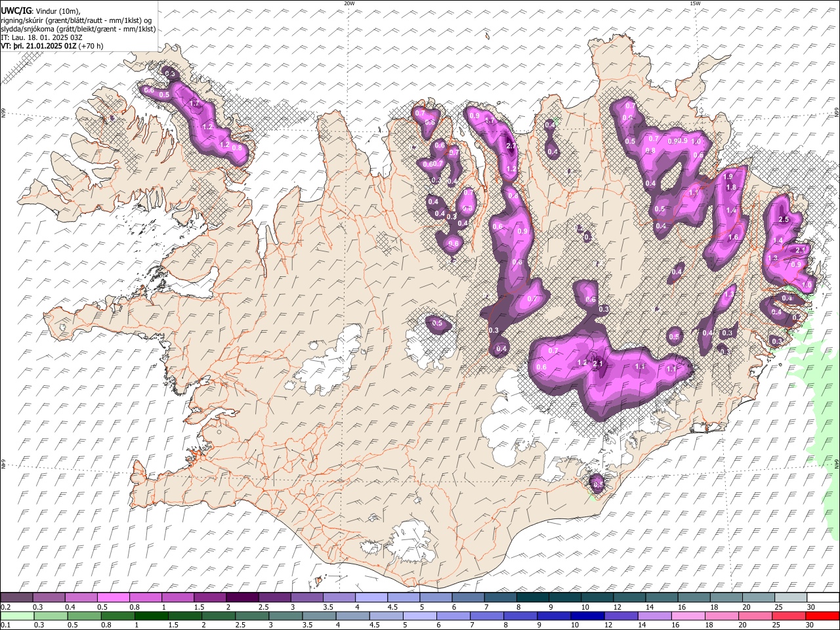Screen dimensions: 840x630
Task: Click the royal blue 8–9 rain legend swatch
Action: [520, 616]
